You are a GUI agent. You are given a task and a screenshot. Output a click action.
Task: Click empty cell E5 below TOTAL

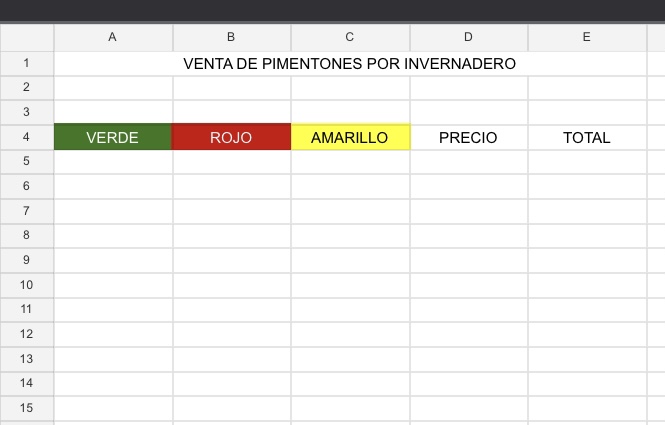tap(587, 161)
